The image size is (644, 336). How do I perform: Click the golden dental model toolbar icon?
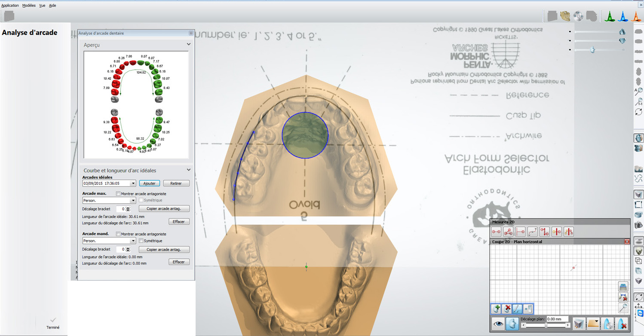coord(565,16)
